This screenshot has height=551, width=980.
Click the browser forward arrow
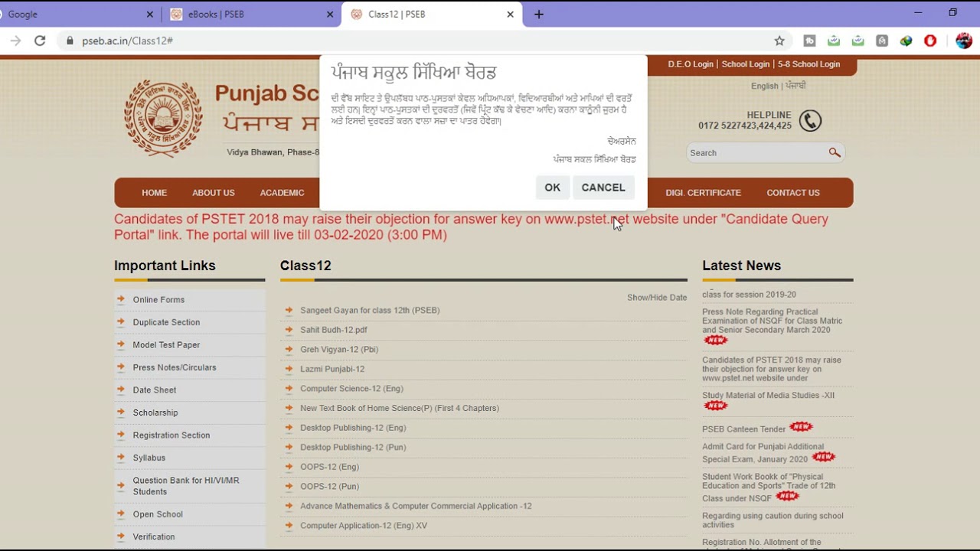click(x=15, y=41)
